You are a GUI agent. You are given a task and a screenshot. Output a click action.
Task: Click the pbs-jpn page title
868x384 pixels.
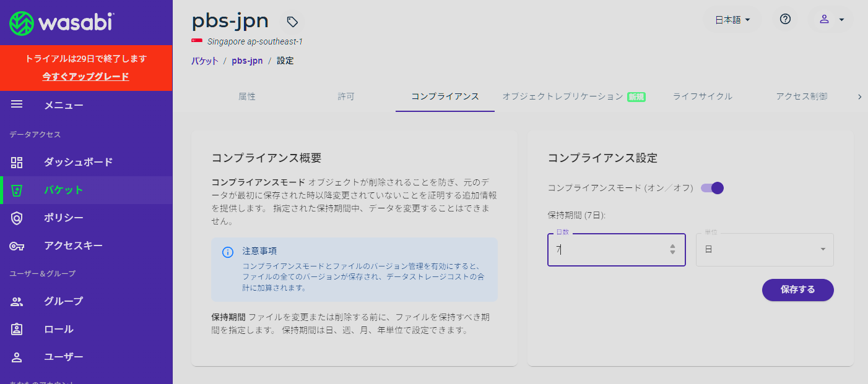pos(230,20)
